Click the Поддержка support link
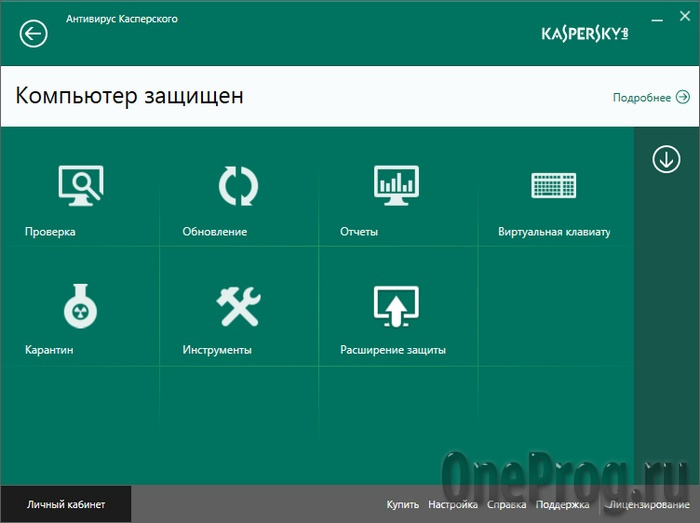This screenshot has width=700, height=523. [562, 504]
